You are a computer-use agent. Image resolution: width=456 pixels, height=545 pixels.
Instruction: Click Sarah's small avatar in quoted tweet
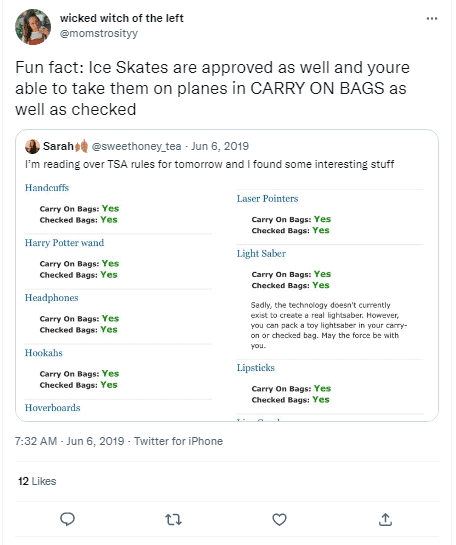[x=32, y=146]
